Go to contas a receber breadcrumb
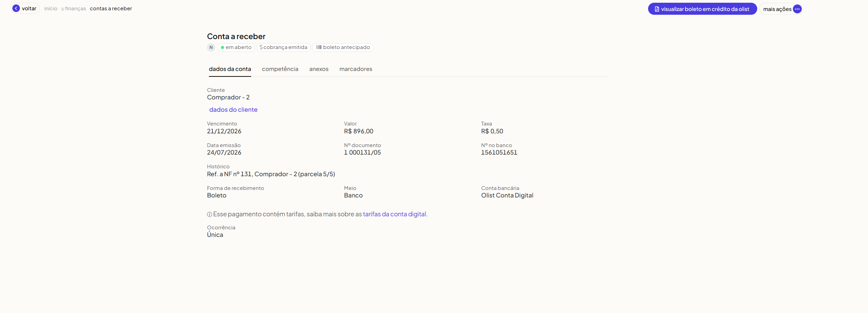The image size is (868, 313). click(x=111, y=9)
